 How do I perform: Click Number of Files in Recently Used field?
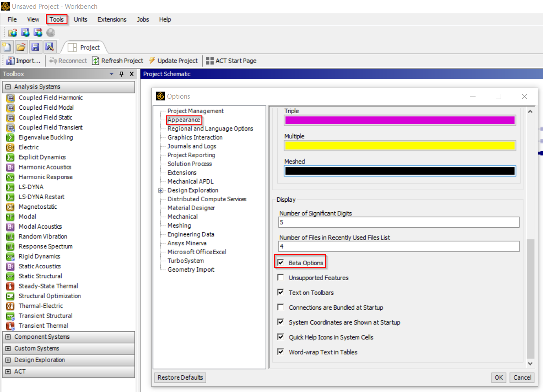tap(399, 246)
